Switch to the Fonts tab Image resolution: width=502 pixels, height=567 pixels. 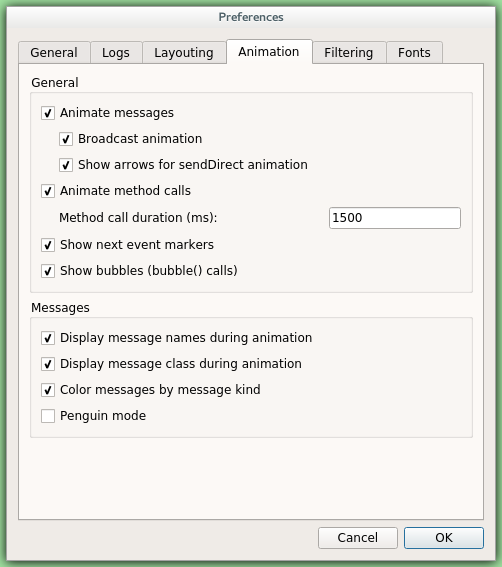pos(414,53)
